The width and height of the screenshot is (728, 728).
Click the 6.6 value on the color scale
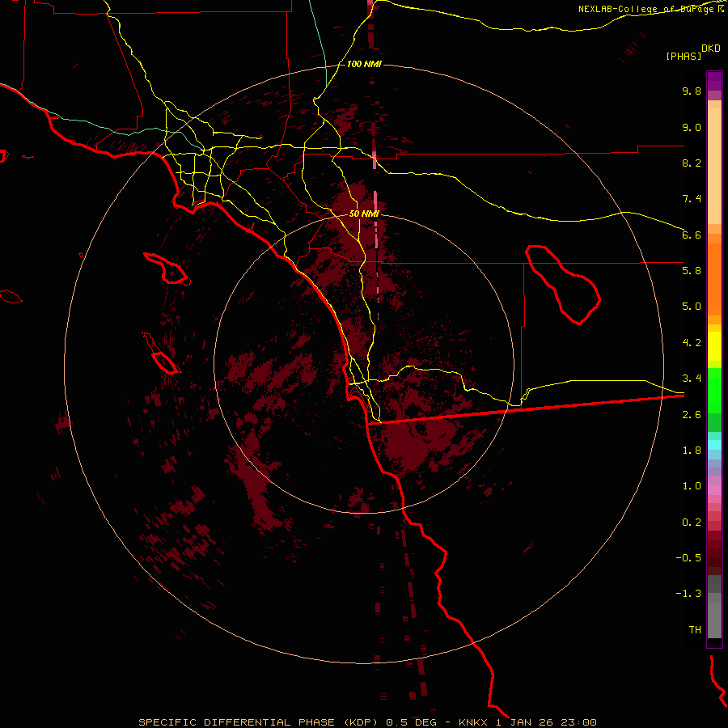click(x=692, y=235)
